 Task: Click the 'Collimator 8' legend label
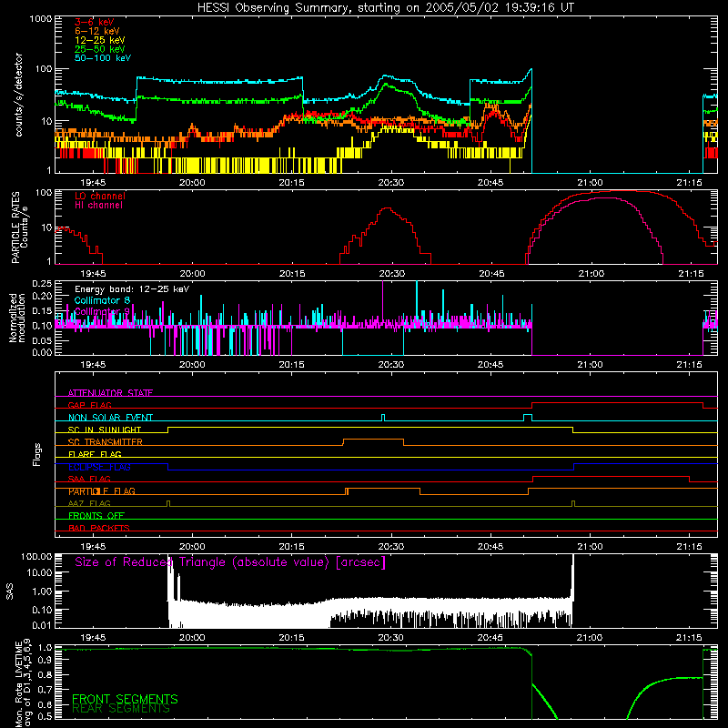[x=102, y=300]
